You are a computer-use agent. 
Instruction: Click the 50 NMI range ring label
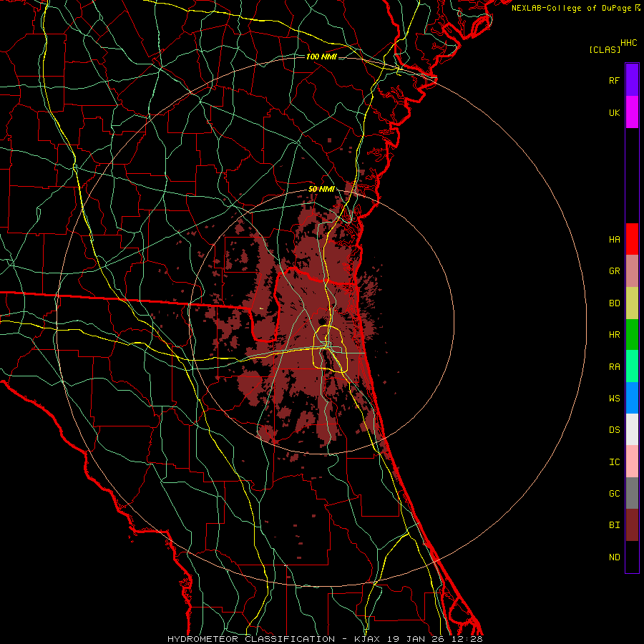coord(321,190)
